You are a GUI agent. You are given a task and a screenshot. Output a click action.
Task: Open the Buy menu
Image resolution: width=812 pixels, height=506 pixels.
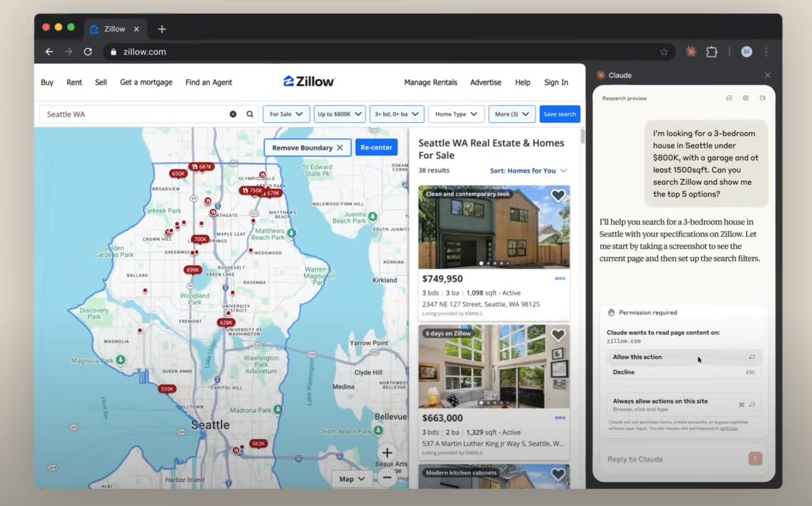point(47,82)
